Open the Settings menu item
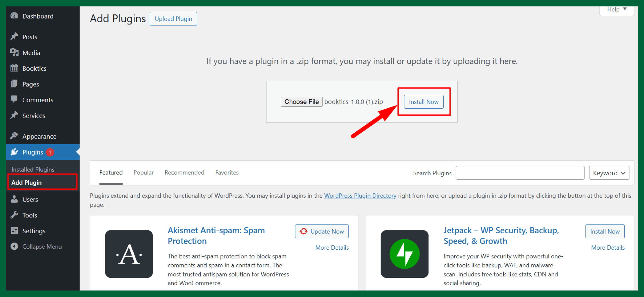The height and width of the screenshot is (297, 644). (43, 231)
